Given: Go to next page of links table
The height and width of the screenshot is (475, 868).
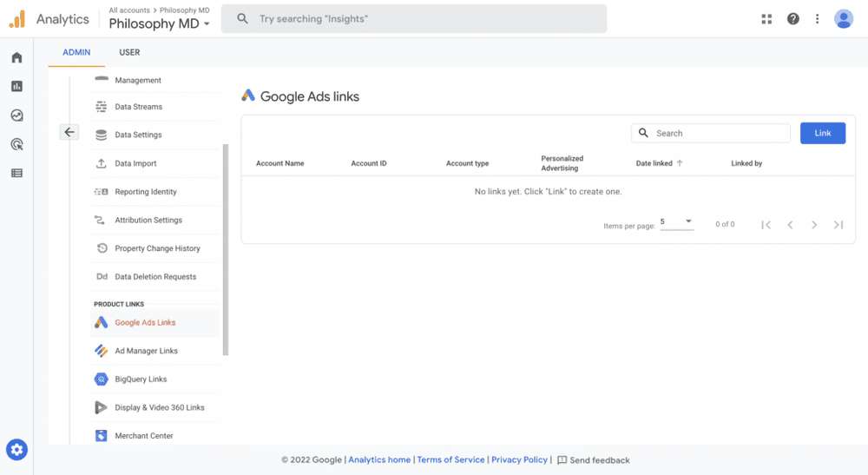Looking at the screenshot, I should [x=814, y=225].
